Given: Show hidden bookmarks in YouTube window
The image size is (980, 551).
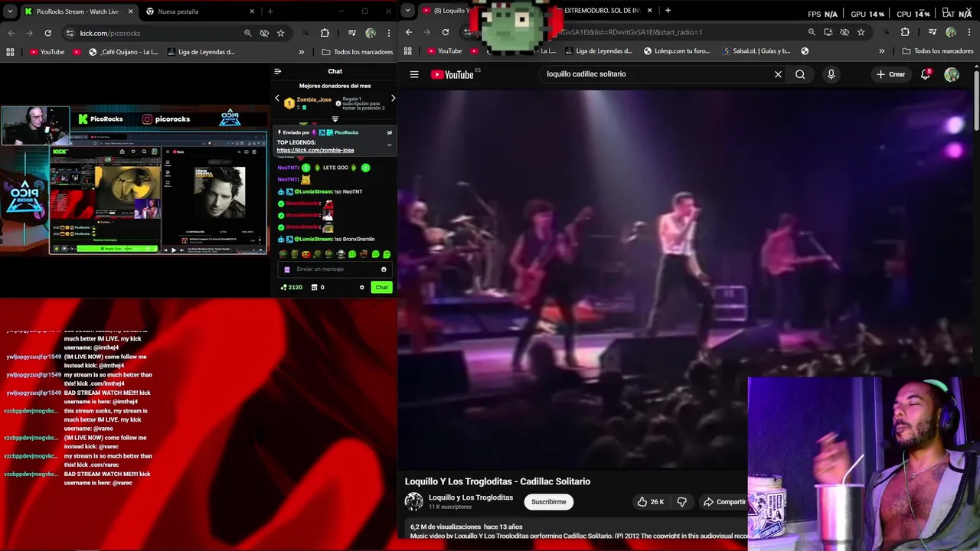Looking at the screenshot, I should (x=881, y=51).
